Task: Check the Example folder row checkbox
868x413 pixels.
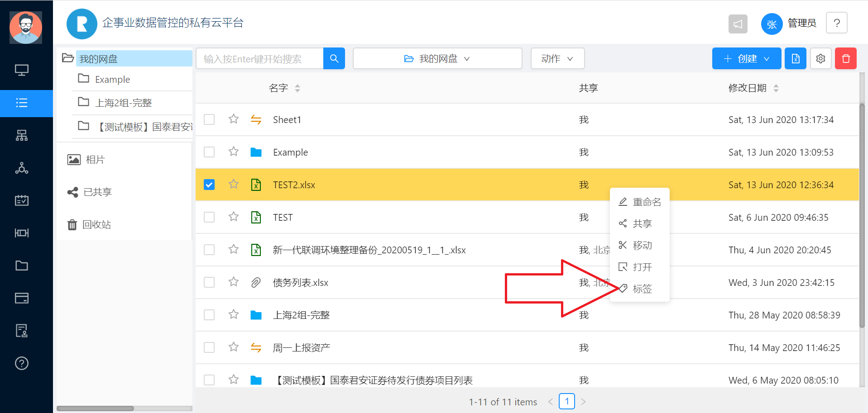Action: click(x=209, y=152)
